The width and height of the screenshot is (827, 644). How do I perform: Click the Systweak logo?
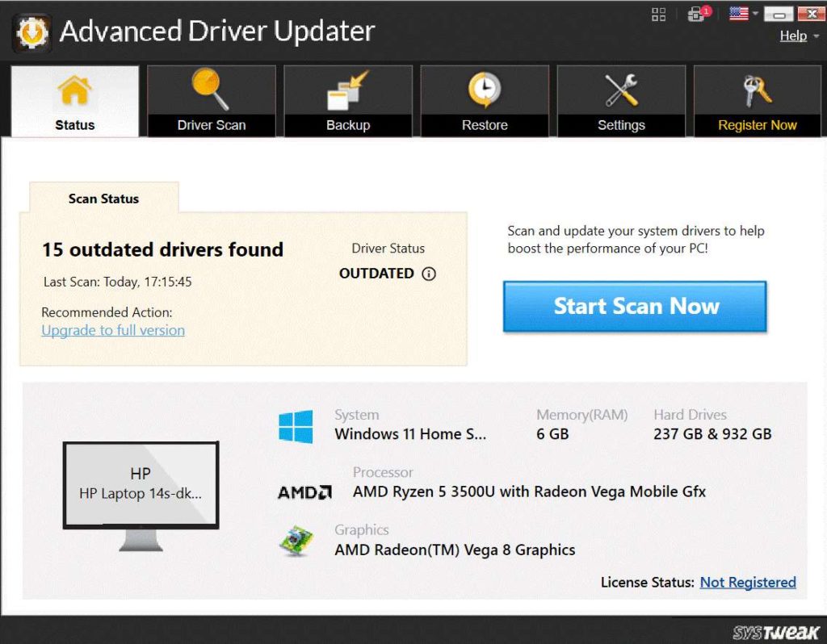pos(776,632)
